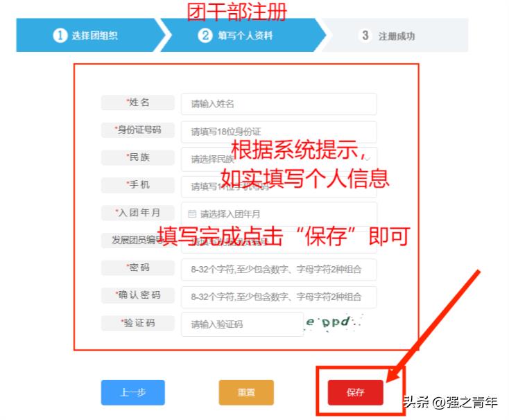Focus the 手机 number field
The height and width of the screenshot is (420, 509).
(278, 186)
